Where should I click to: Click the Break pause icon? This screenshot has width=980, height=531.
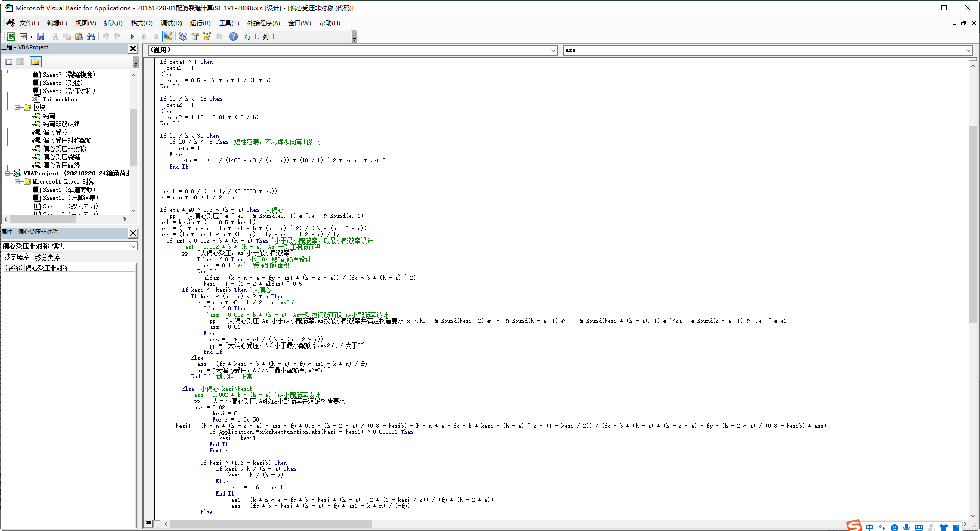pos(144,36)
